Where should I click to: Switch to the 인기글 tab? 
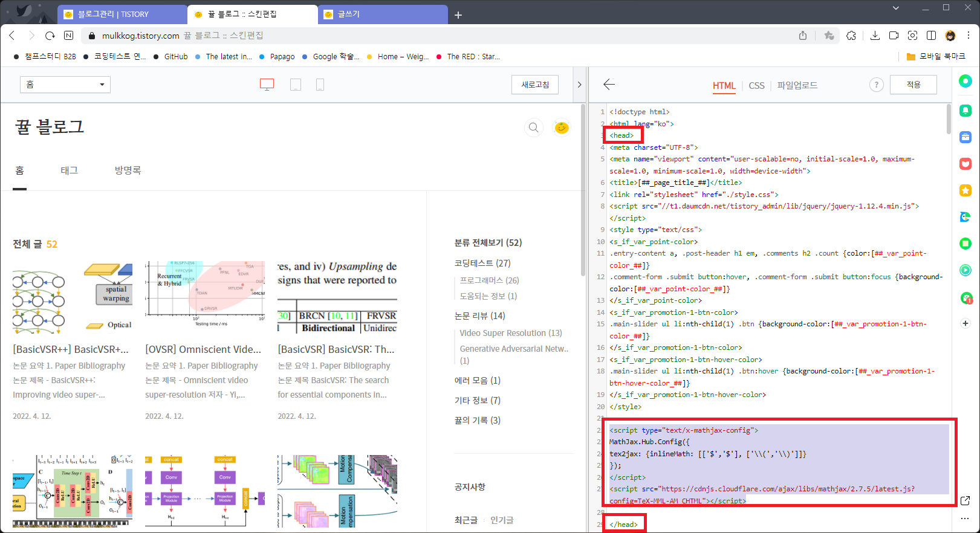click(502, 520)
